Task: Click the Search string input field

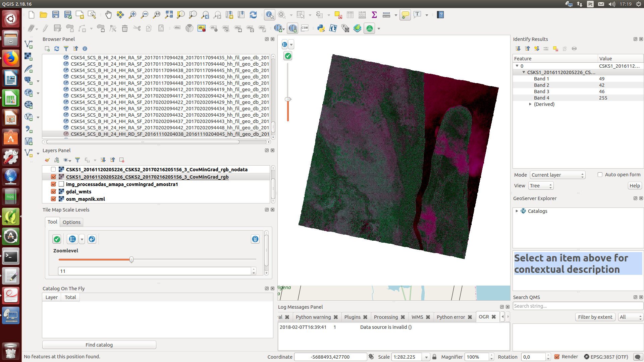Action: click(x=578, y=306)
